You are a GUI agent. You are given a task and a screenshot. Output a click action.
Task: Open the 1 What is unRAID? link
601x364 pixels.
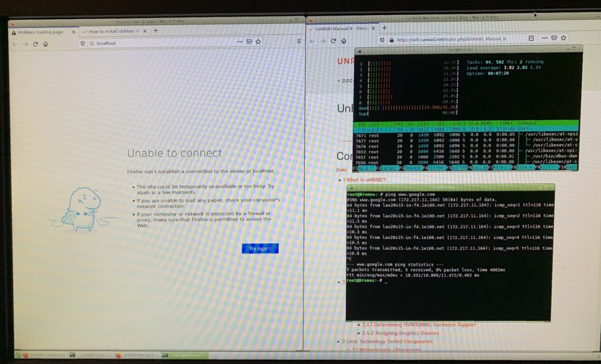click(x=365, y=180)
